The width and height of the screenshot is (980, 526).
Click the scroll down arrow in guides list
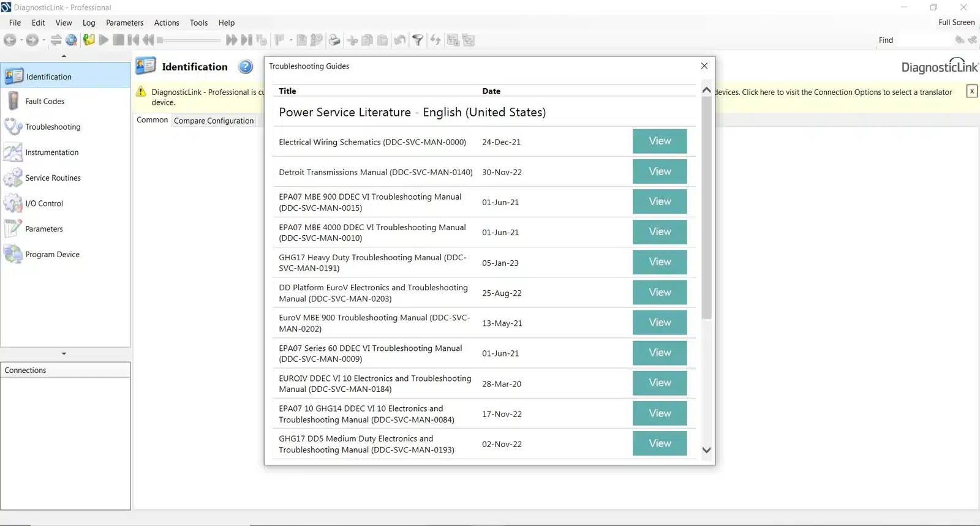706,450
